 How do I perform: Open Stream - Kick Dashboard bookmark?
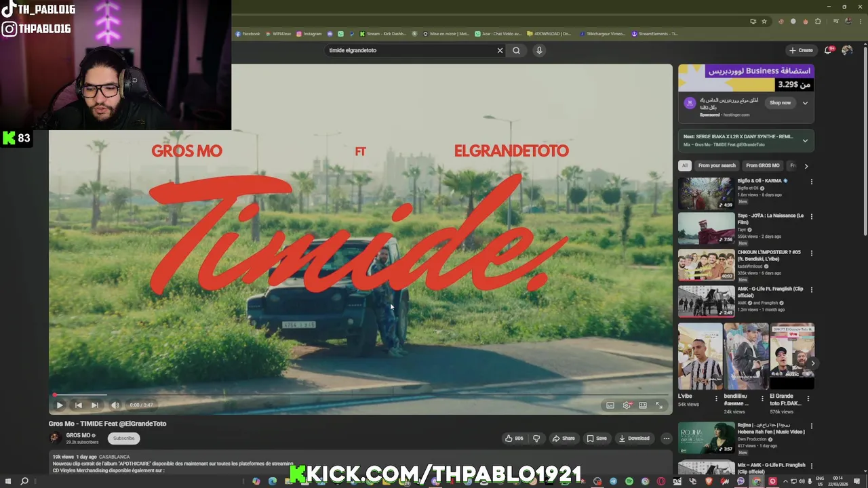click(383, 34)
